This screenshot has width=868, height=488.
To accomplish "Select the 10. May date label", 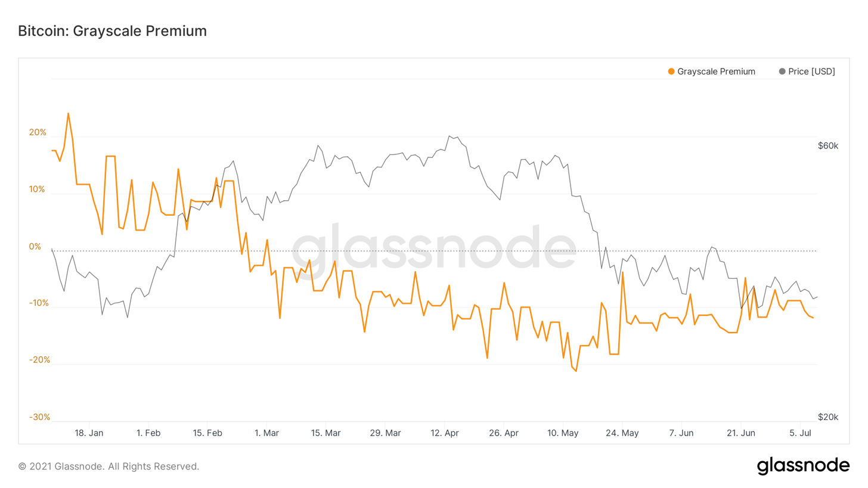I will 563,433.
